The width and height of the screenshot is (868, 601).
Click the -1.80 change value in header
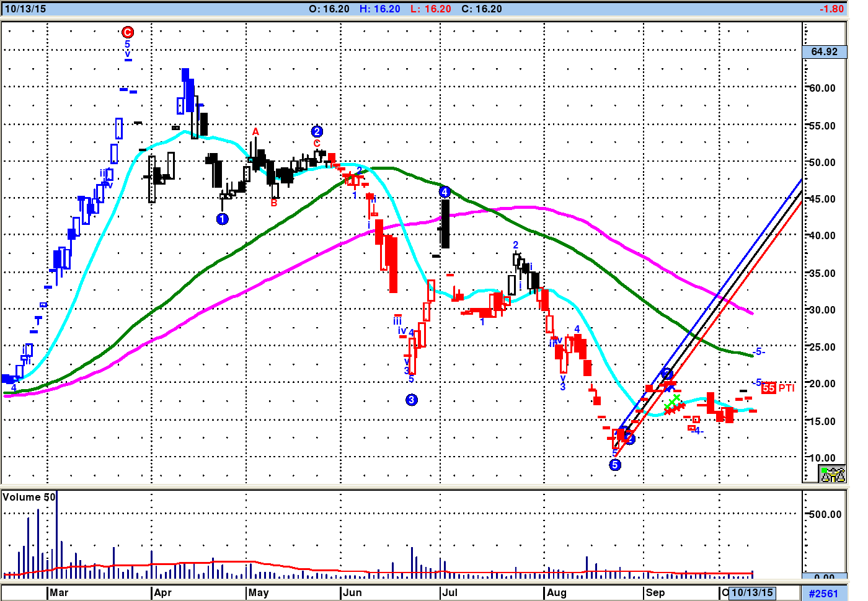point(831,9)
